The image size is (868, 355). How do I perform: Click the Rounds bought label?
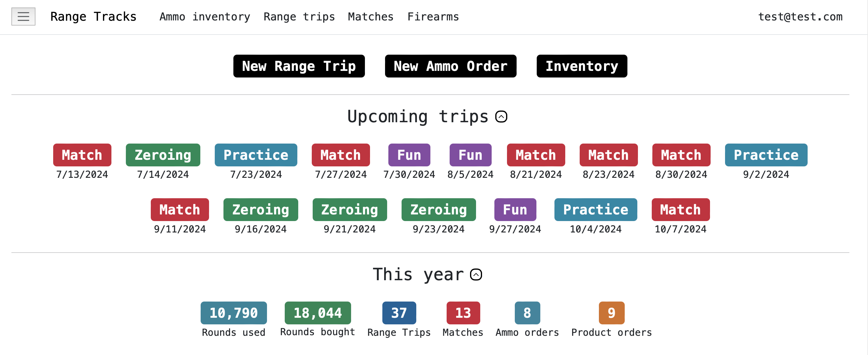(x=318, y=332)
